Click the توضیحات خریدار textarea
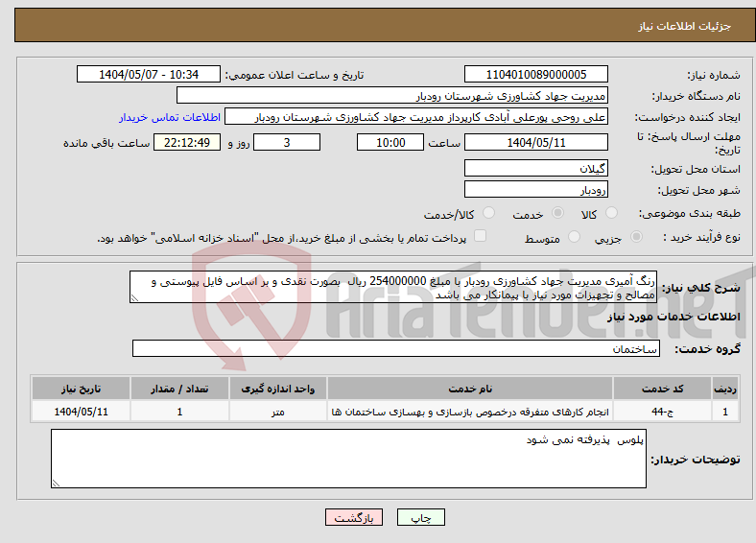The width and height of the screenshot is (756, 543). coord(348,459)
